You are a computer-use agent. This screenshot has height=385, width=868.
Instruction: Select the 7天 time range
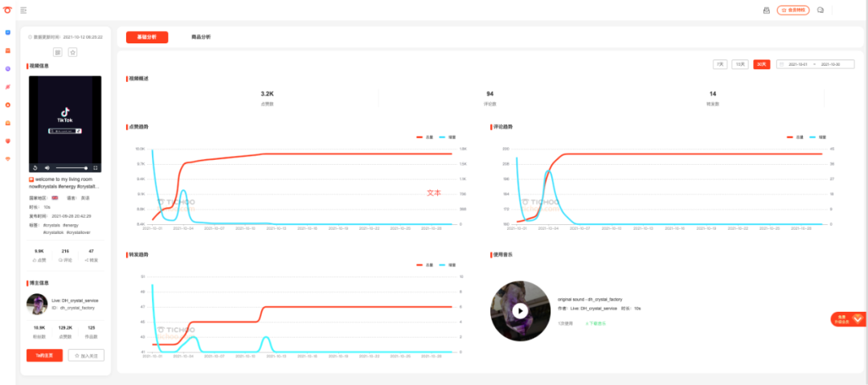pyautogui.click(x=719, y=64)
